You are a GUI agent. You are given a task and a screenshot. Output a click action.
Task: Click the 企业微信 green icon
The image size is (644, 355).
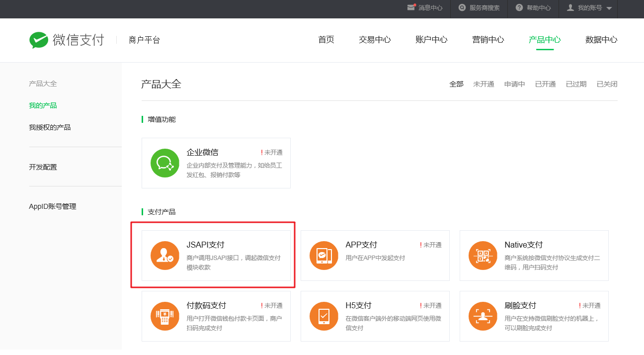(x=164, y=163)
